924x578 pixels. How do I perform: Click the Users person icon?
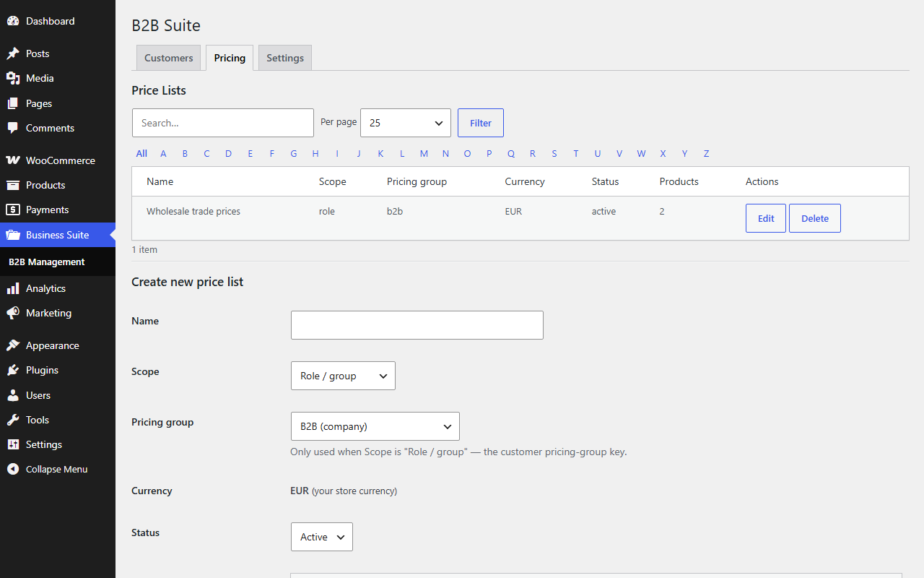point(13,395)
